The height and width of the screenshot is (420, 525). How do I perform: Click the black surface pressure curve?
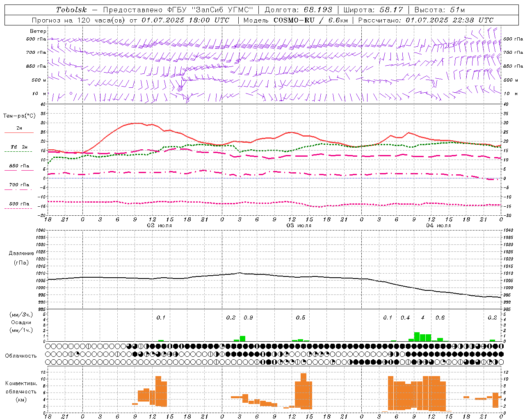[275, 275]
